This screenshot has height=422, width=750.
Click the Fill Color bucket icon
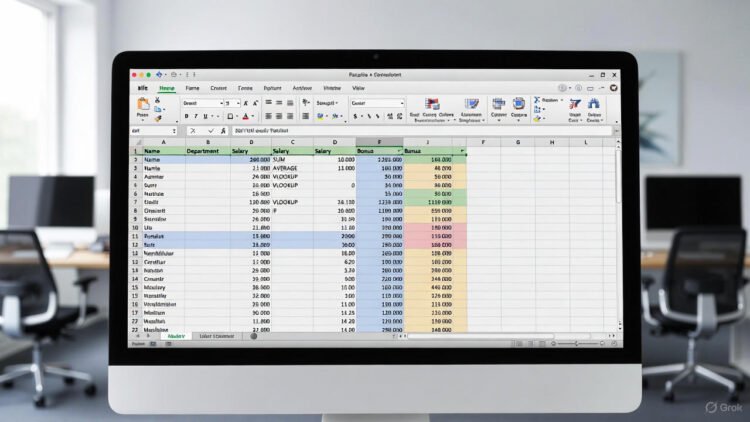click(320, 116)
